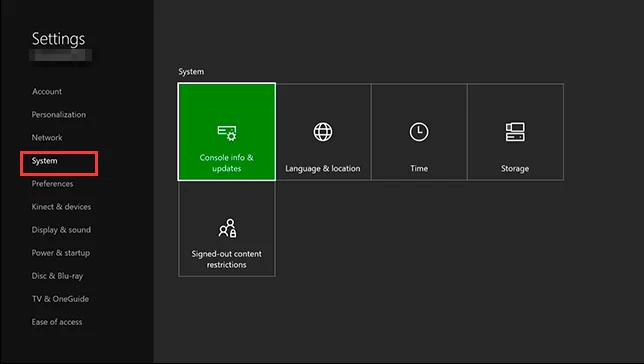The width and height of the screenshot is (644, 364).
Task: Click the Signed-out content restrictions people icon
Action: (227, 228)
